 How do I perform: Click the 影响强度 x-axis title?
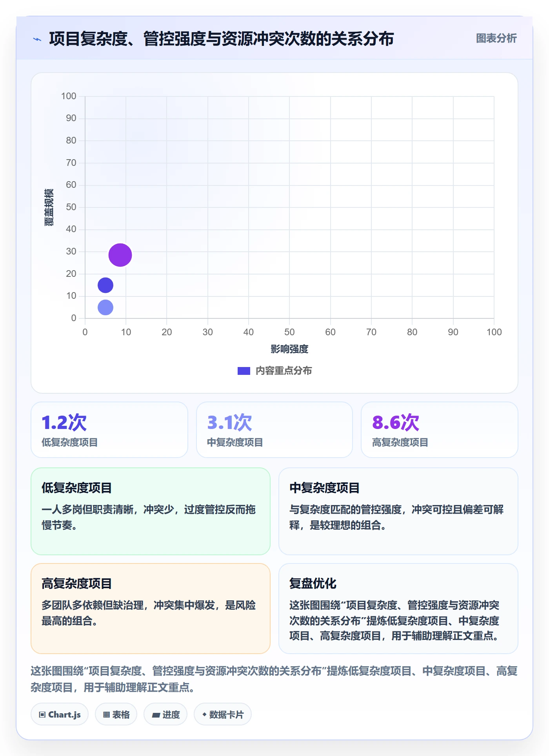(289, 349)
